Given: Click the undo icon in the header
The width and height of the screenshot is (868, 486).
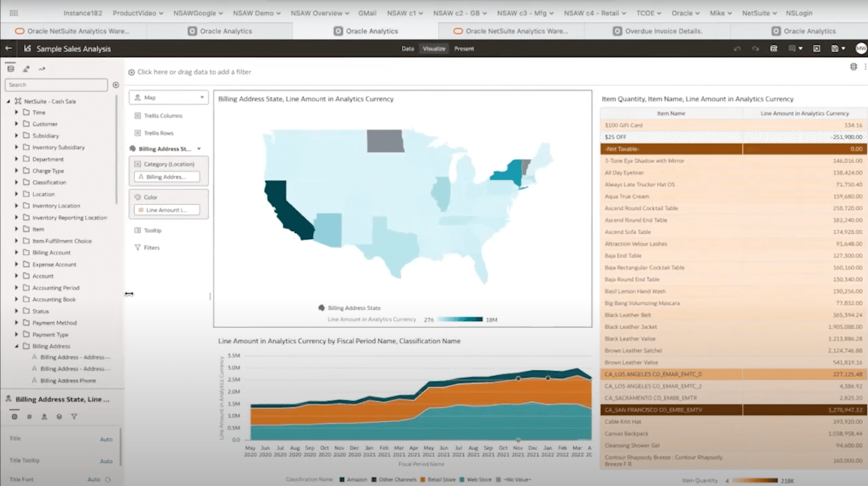Looking at the screenshot, I should pos(737,48).
